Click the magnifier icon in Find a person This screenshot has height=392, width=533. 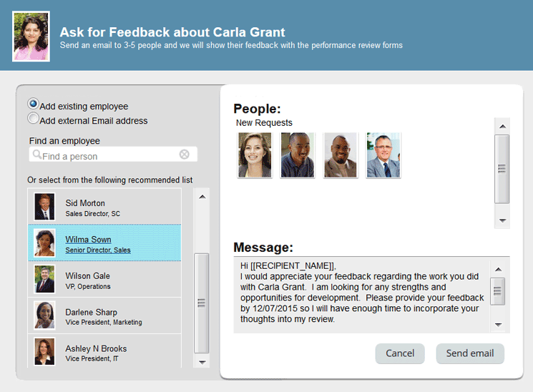[36, 155]
